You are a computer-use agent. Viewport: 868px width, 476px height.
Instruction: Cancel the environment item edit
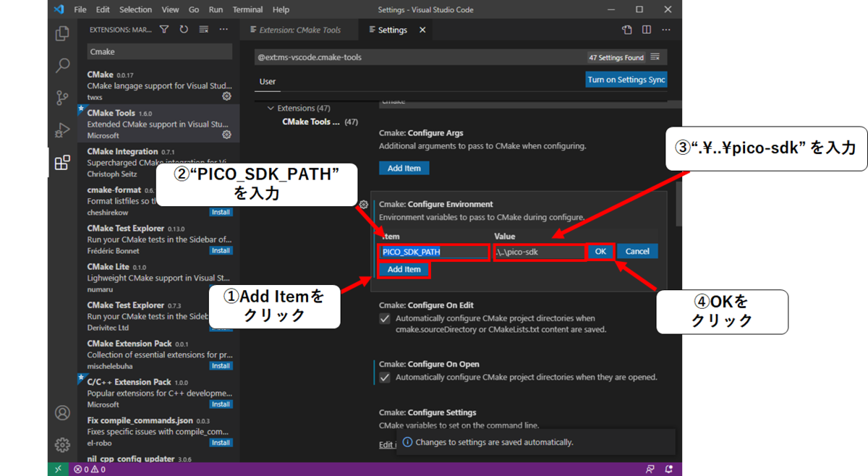pyautogui.click(x=637, y=251)
